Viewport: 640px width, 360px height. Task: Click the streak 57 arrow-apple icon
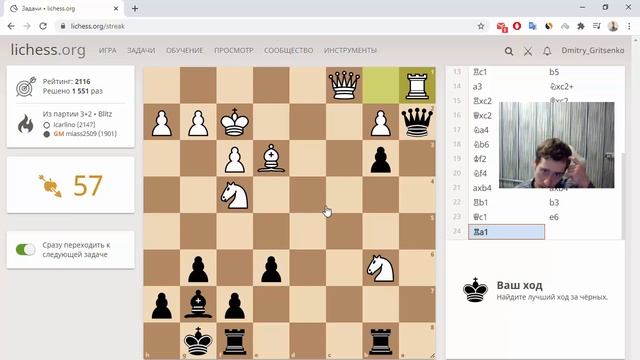[50, 186]
